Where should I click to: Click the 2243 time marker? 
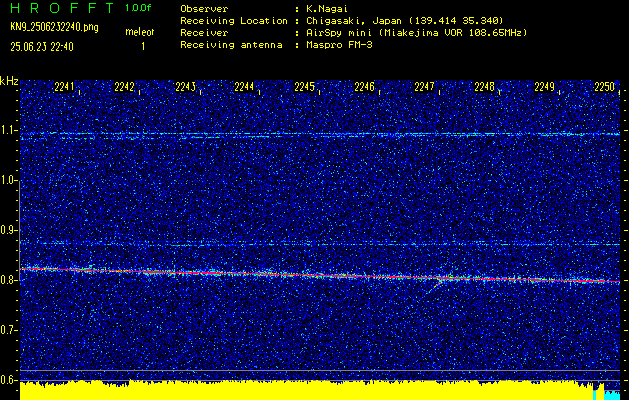pos(185,87)
